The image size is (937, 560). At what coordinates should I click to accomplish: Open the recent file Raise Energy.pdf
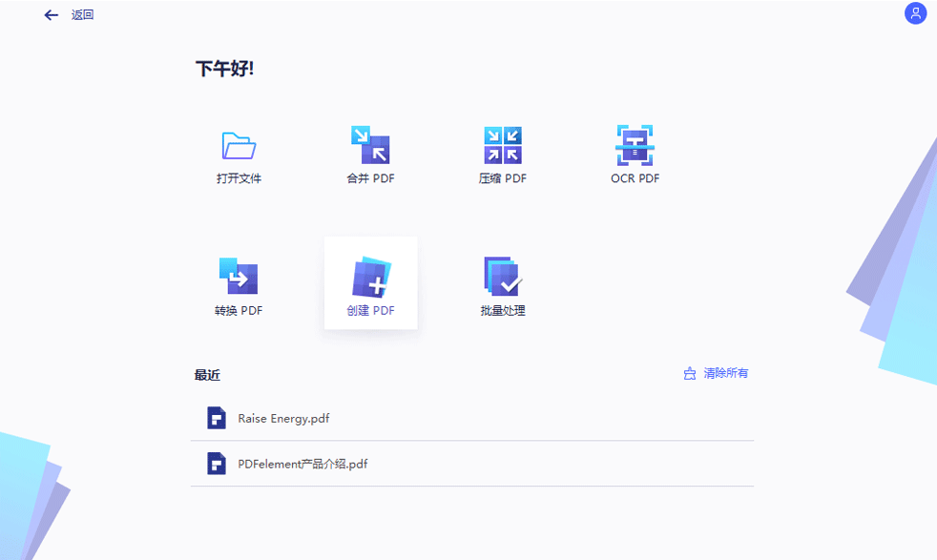[283, 419]
